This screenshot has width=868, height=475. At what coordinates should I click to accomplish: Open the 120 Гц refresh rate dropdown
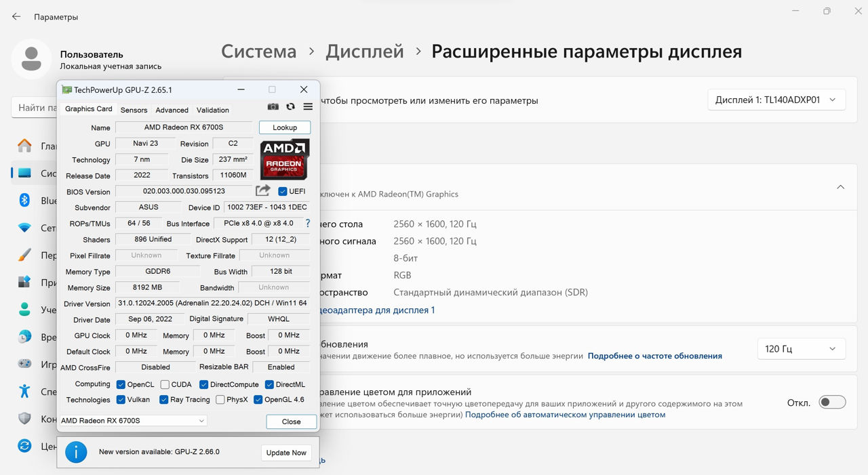[801, 349]
